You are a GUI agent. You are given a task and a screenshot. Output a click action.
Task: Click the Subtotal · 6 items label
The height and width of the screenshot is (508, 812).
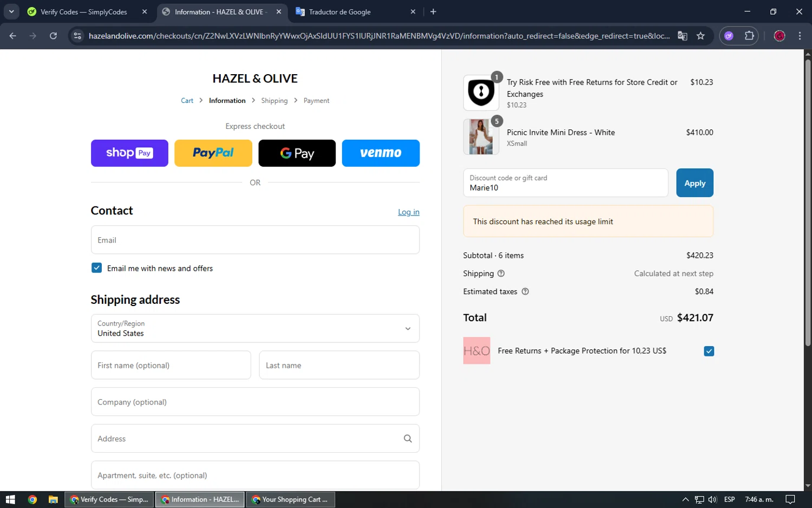point(494,256)
